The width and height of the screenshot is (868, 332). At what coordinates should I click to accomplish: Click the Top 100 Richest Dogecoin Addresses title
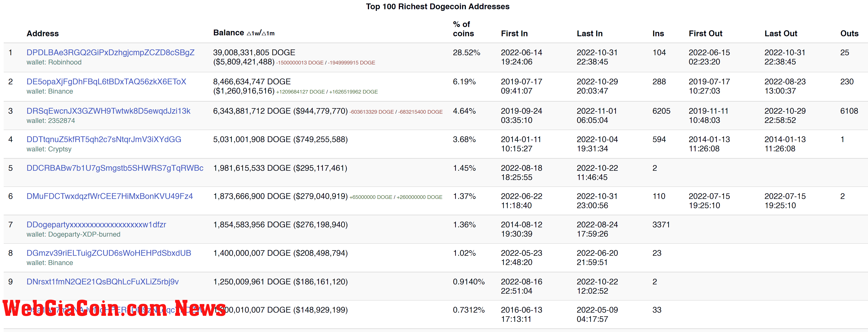coord(438,6)
